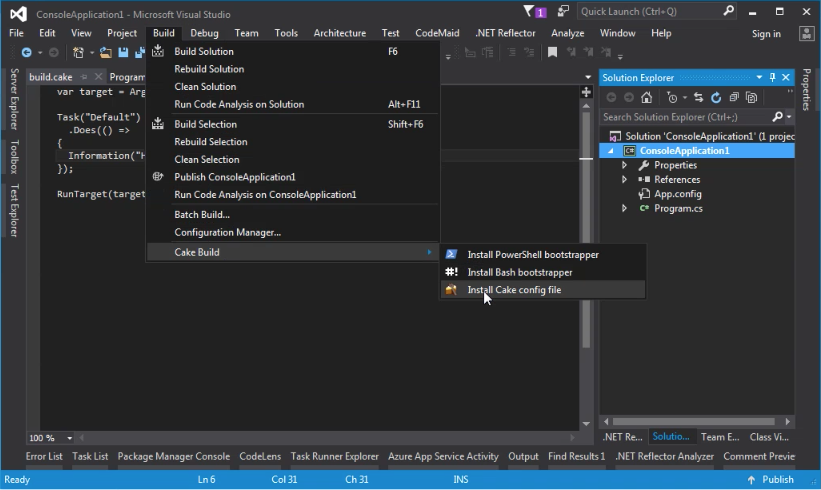
Task: Switch to the Team Explorer bottom tab
Action: point(720,437)
